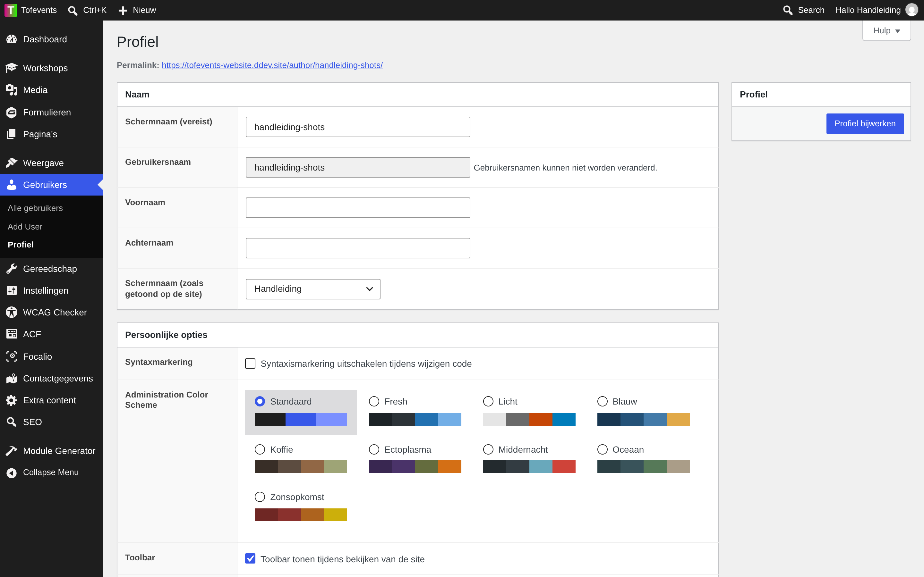The image size is (924, 577).
Task: Open Media library icon in sidebar
Action: [x=12, y=90]
